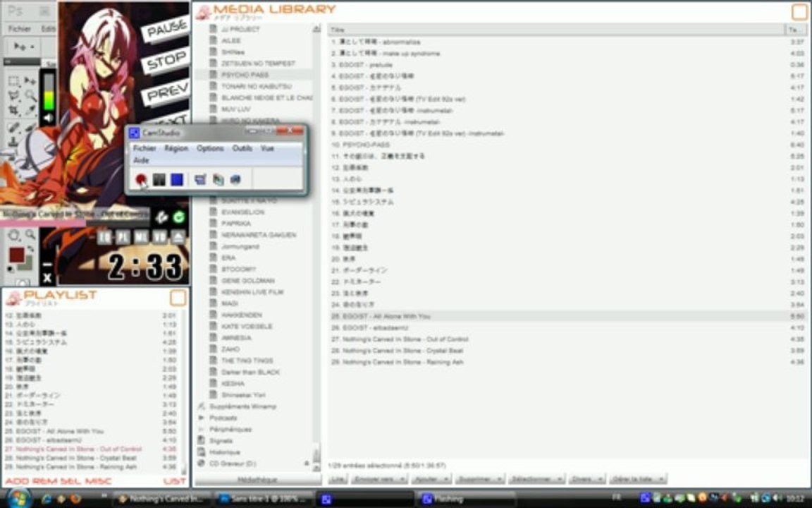Select the Photoshop lasso tool
Viewport: 812px width, 508px height.
point(13,95)
